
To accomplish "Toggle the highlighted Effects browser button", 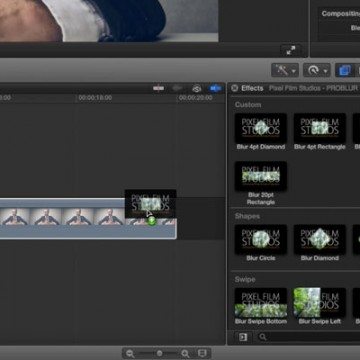I will [344, 70].
